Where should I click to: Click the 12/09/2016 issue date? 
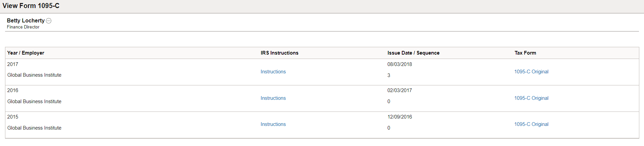pos(399,117)
